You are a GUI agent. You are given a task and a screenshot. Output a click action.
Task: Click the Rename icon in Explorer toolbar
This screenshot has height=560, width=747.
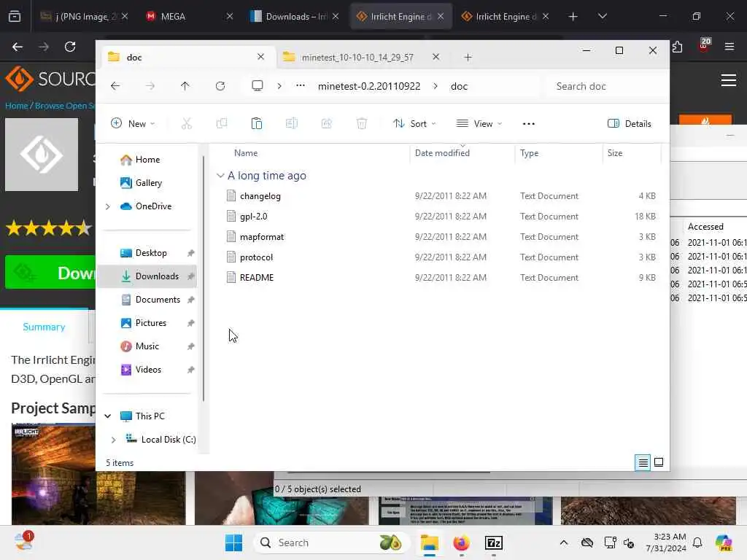[292, 124]
